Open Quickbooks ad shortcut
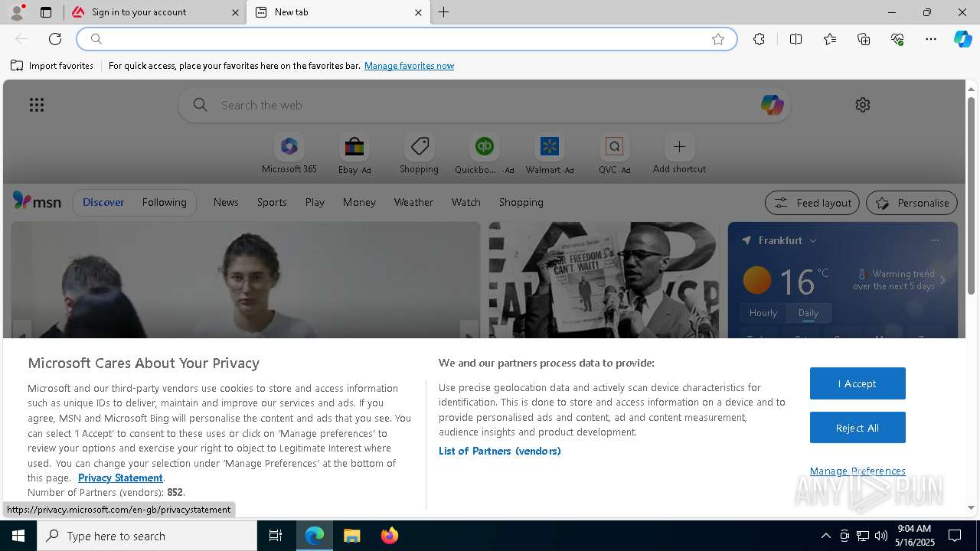This screenshot has width=980, height=551. point(484,154)
